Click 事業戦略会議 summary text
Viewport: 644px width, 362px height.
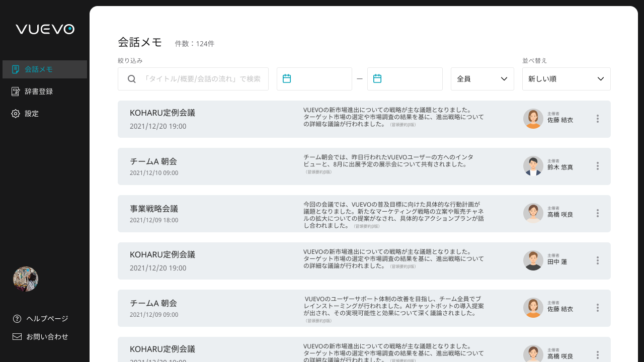393,215
